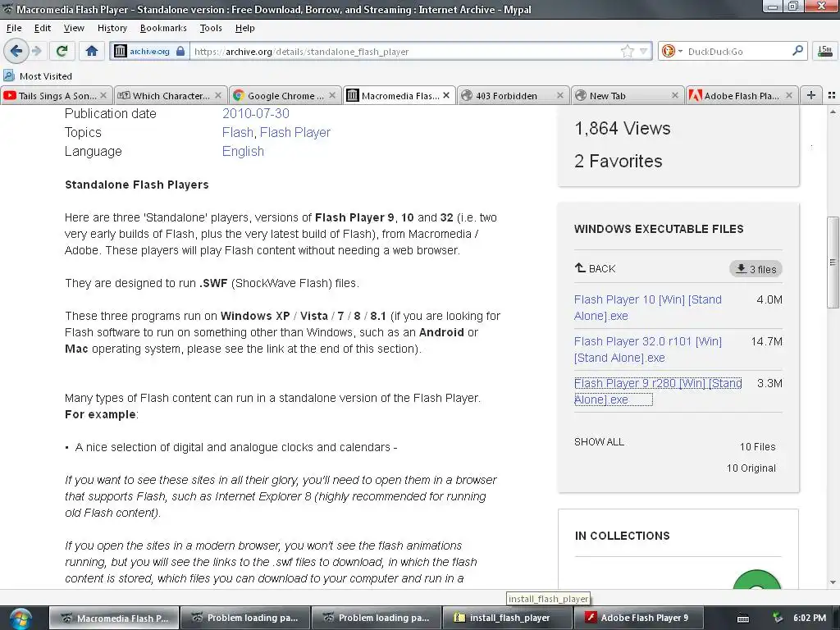Viewport: 840px width, 630px height.
Task: Close the Google Chrome tab
Action: 332,95
